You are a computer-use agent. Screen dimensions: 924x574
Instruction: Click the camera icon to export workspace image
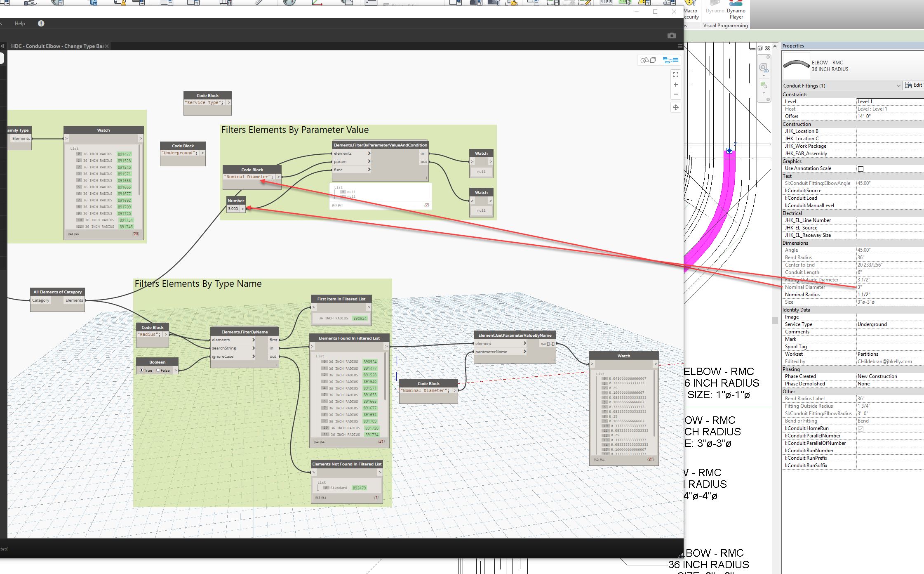tap(672, 35)
